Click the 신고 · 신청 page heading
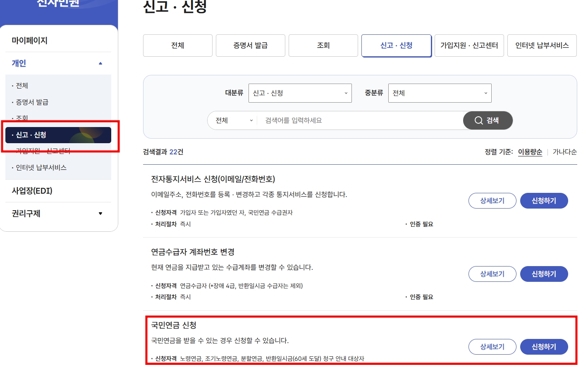The width and height of the screenshot is (588, 365). [174, 7]
